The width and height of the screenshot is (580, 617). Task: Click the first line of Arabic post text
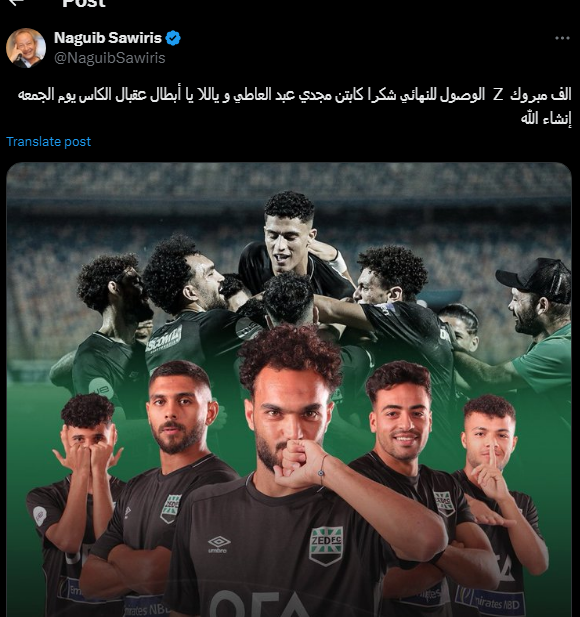pyautogui.click(x=294, y=95)
